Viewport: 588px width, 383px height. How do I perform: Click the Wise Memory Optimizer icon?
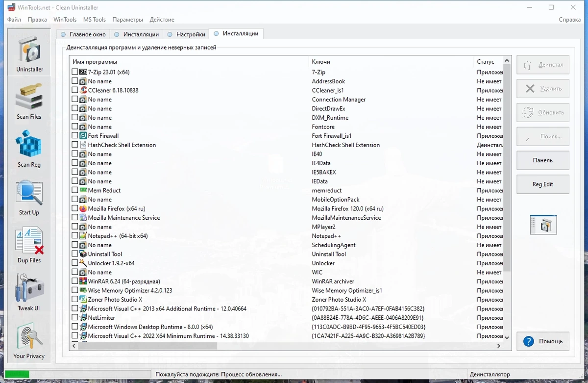click(83, 290)
